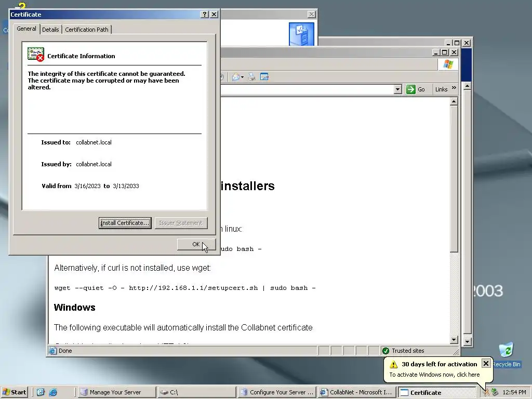Click the Certificate taskbar button

click(x=437, y=393)
